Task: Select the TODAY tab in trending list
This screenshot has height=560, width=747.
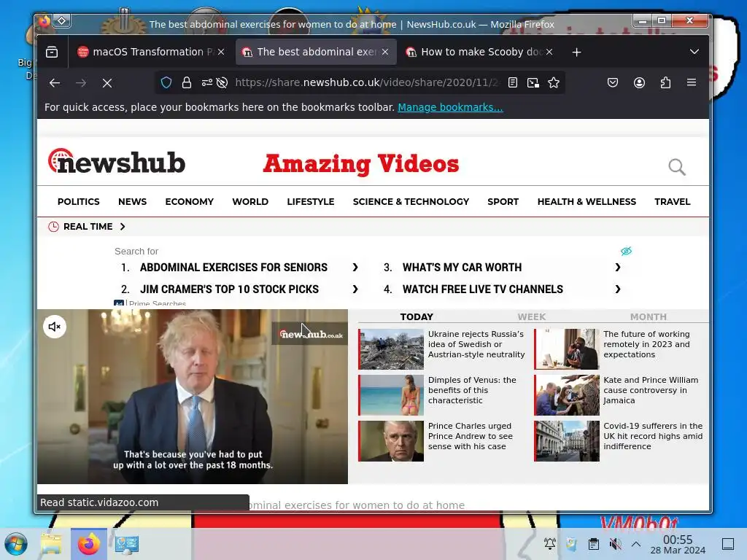Action: (417, 316)
